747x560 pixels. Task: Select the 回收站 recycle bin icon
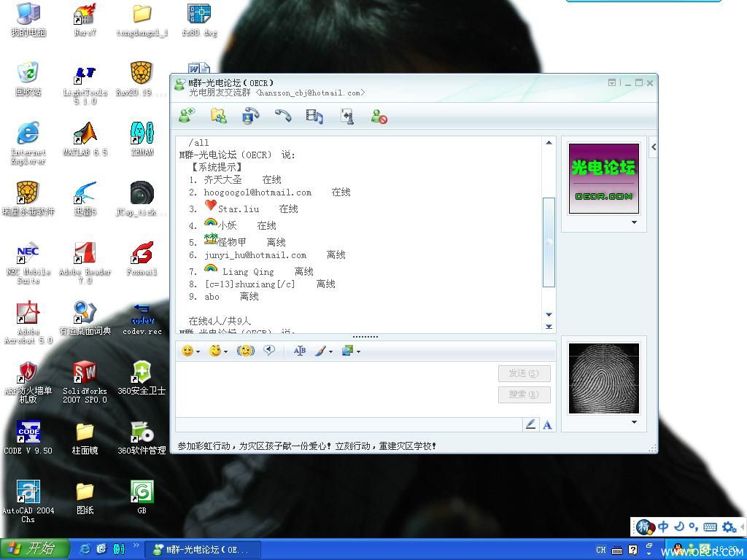[x=28, y=79]
